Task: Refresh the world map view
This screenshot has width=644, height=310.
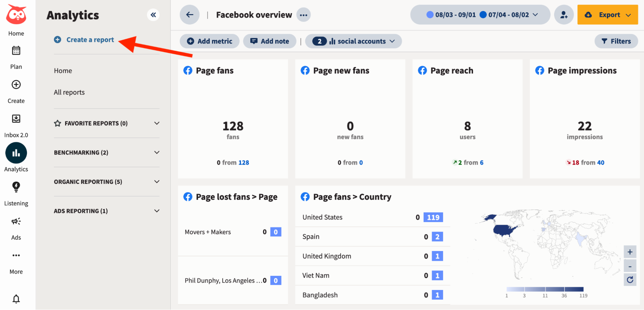Action: pos(630,279)
